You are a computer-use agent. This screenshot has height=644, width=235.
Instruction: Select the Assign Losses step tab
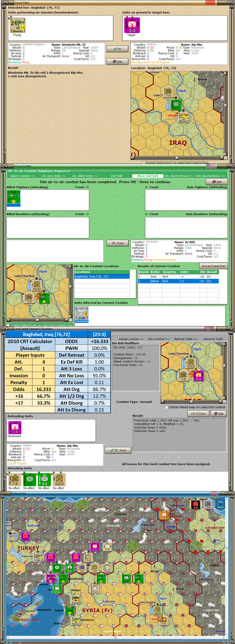tap(131, 339)
